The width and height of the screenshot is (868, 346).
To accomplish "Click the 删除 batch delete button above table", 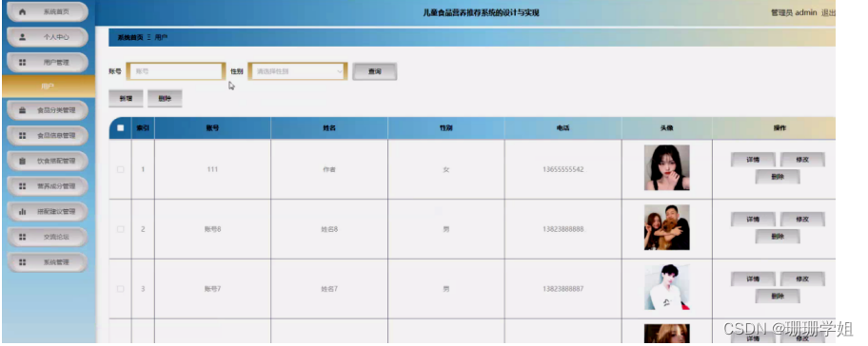I will (165, 99).
